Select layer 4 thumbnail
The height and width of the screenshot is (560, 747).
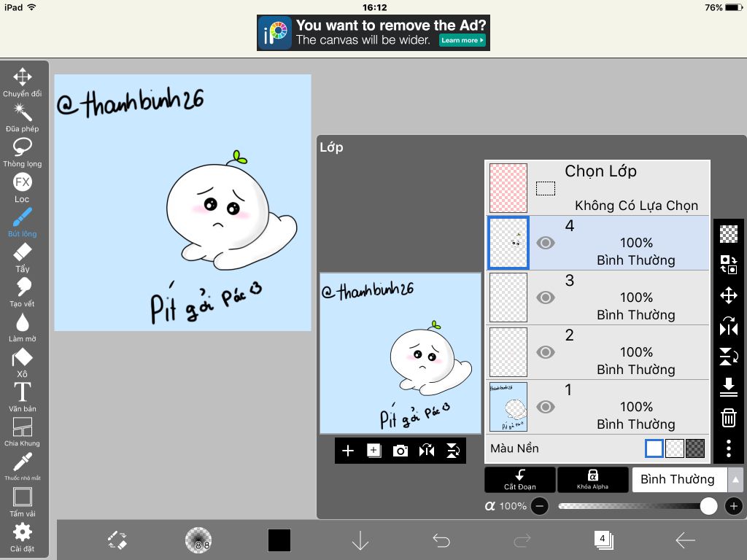point(508,243)
